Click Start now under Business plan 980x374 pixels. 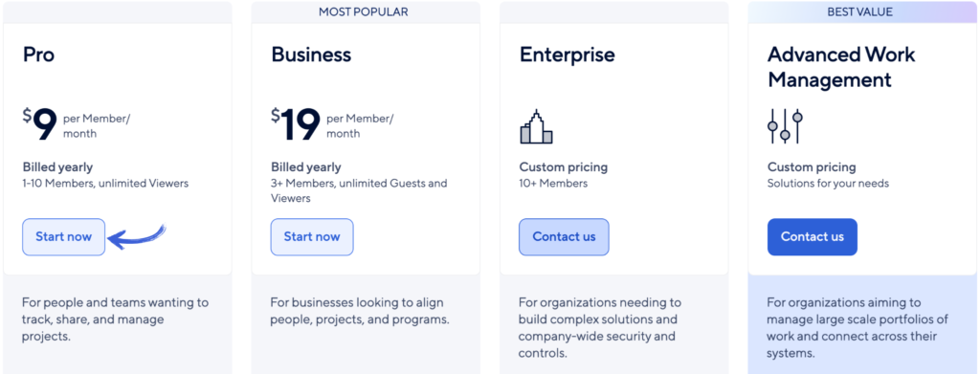click(312, 236)
